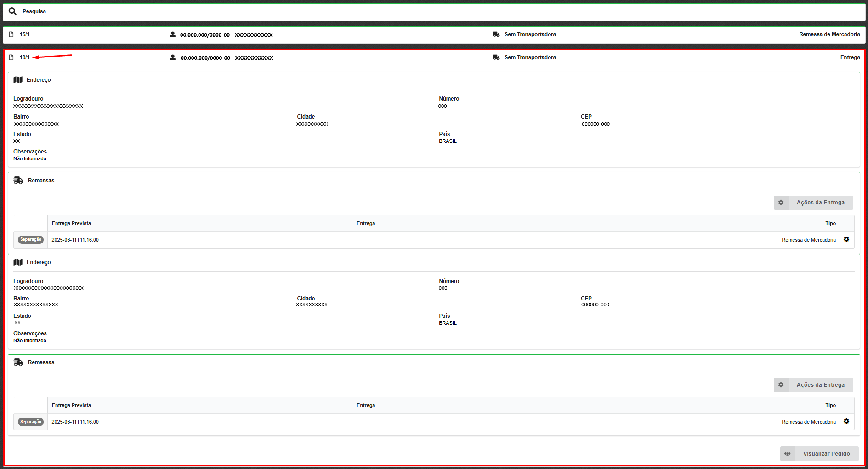
Task: Click the magnifying glass search icon
Action: coord(12,11)
